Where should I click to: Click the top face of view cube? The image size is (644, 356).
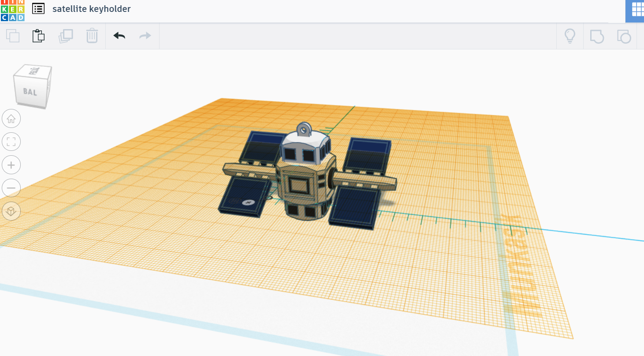(x=34, y=71)
